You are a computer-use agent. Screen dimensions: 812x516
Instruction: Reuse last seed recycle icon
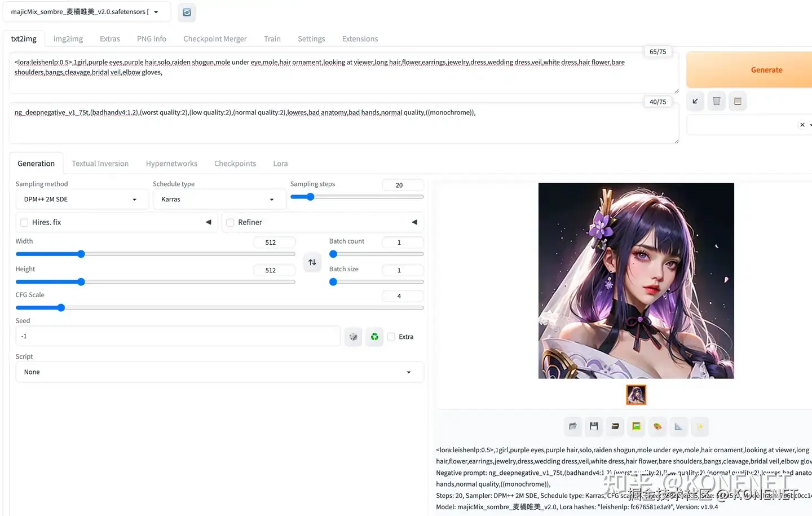pos(374,337)
